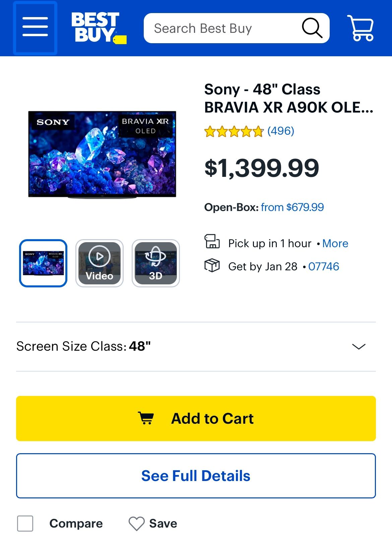
Task: Play the product video
Action: 99,263
